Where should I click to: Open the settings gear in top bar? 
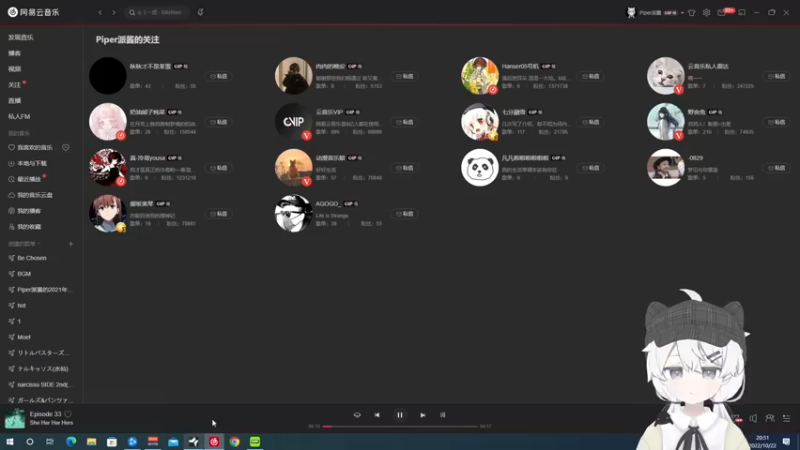(707, 13)
